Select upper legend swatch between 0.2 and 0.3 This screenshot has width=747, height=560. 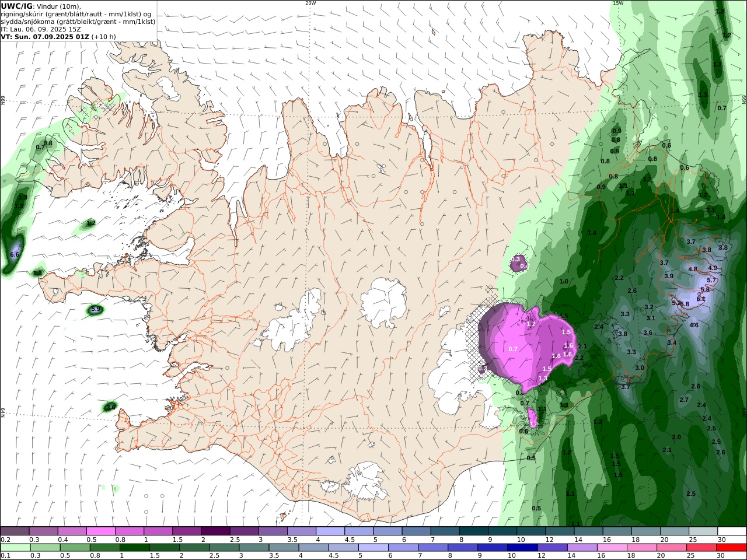coord(15,531)
